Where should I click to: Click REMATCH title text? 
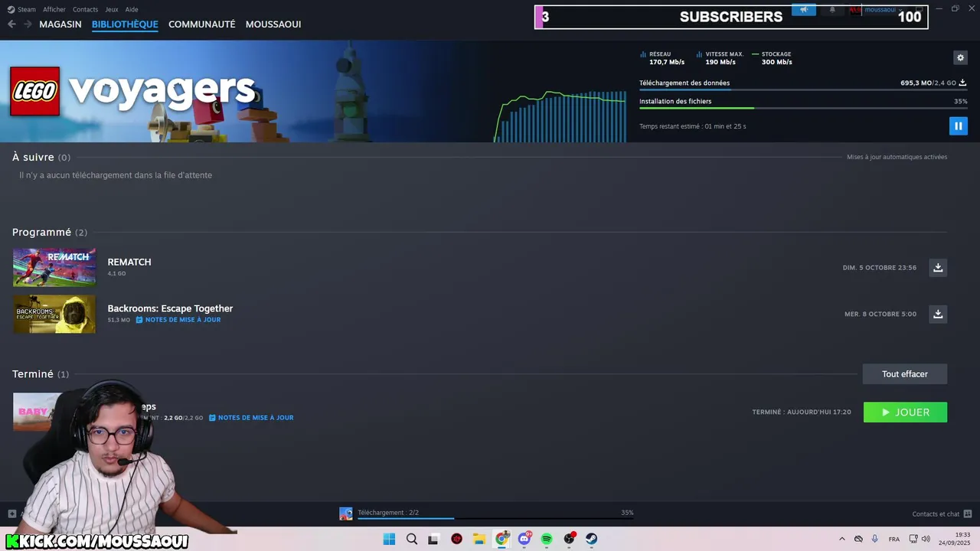click(x=129, y=262)
